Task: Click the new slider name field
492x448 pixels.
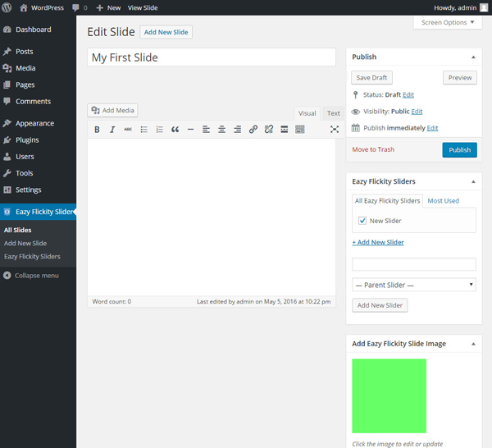Action: (414, 264)
